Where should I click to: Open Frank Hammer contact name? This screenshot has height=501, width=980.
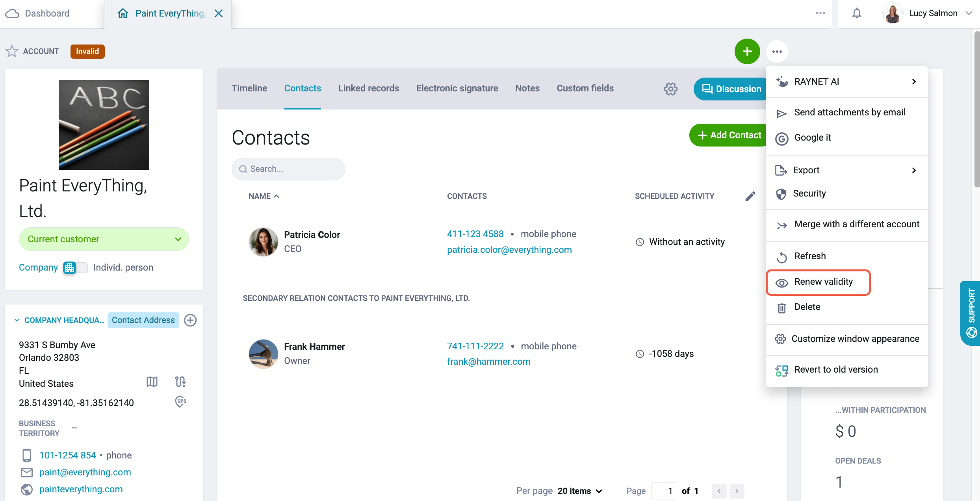point(314,347)
